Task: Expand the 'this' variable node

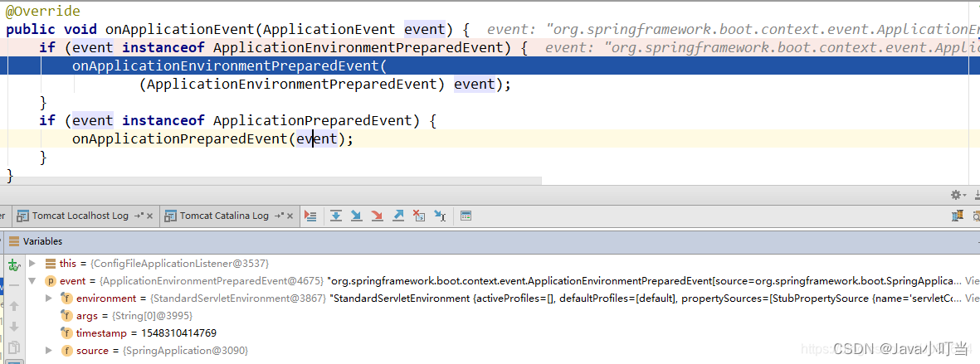Action: 32,265
